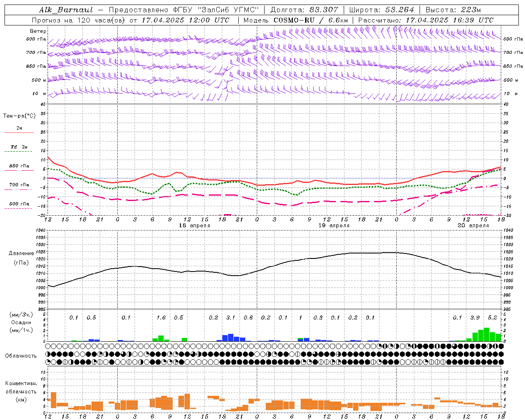Click the "Тем-ра(°C)" temperature axis label
The width and height of the screenshot is (525, 420).
(x=19, y=116)
